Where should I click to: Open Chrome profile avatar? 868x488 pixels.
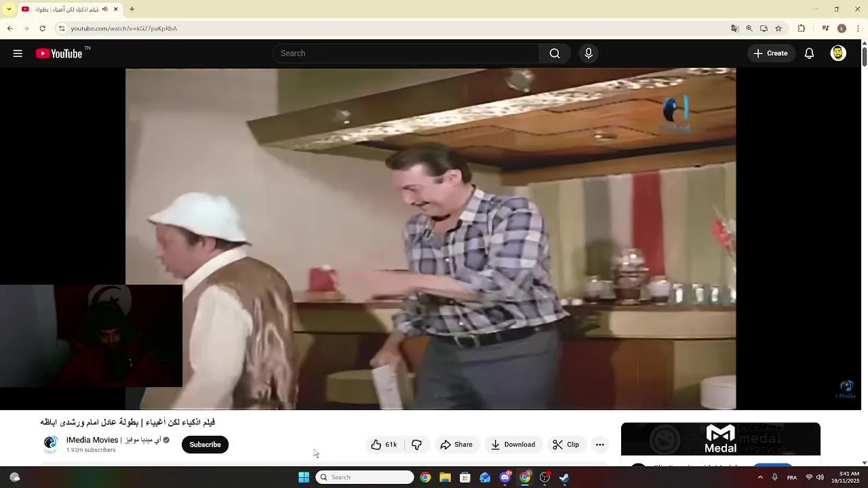point(842,28)
